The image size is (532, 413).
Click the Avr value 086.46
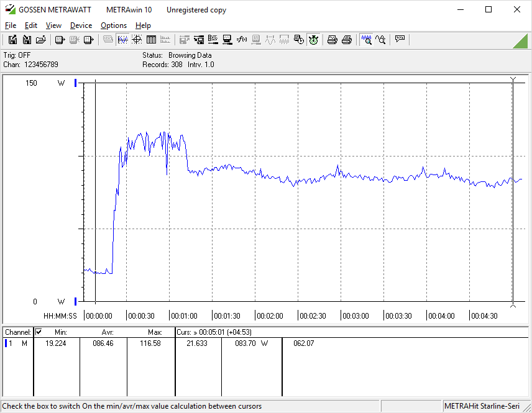pos(103,343)
